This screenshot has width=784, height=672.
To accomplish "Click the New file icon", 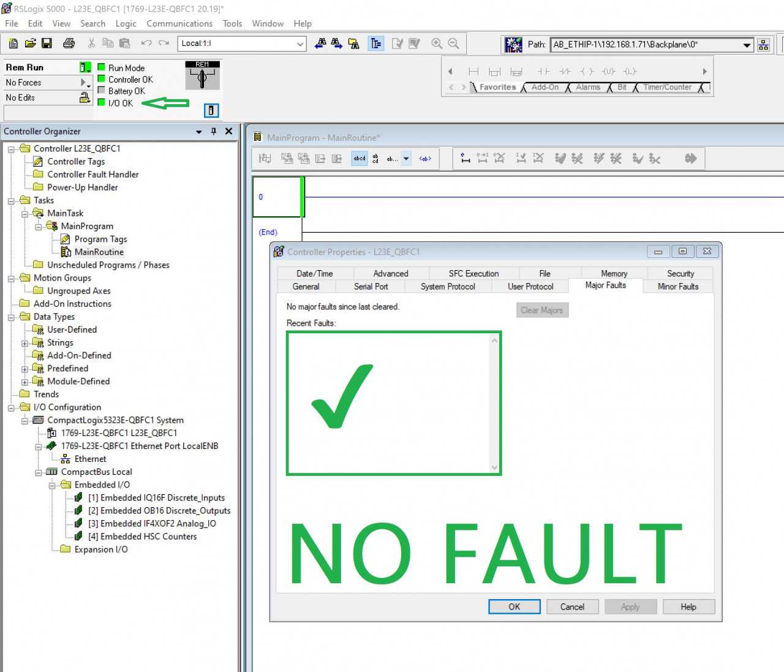I will coord(13,43).
